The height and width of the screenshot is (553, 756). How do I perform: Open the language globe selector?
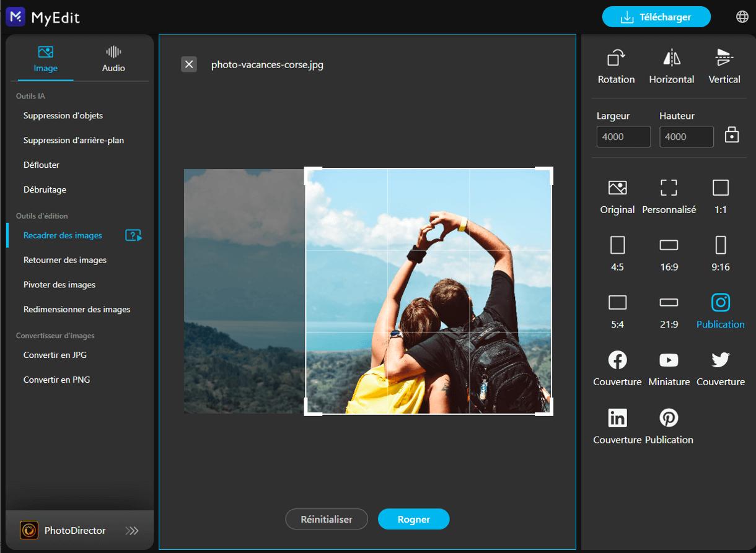point(742,17)
